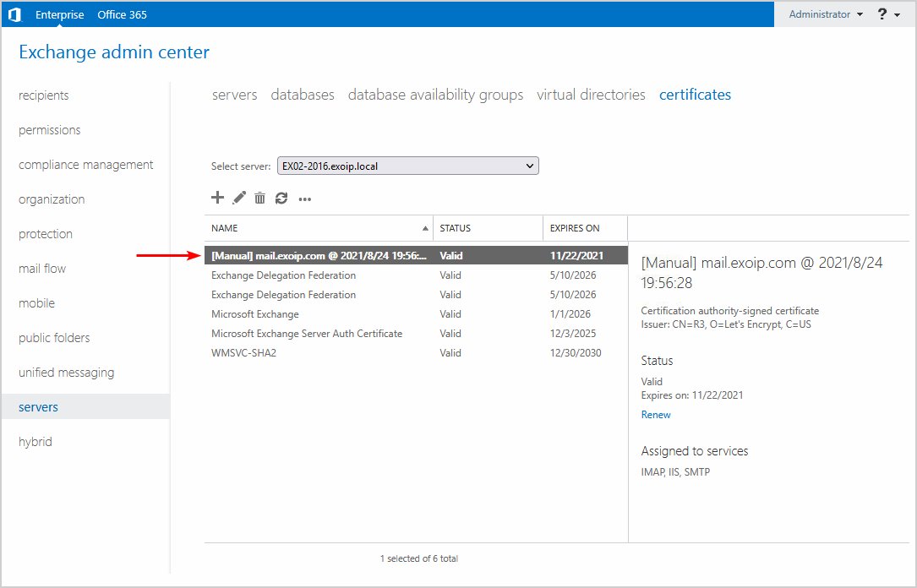This screenshot has width=917, height=588.
Task: Click expiry date 12/30/2030 cell
Action: 576,353
